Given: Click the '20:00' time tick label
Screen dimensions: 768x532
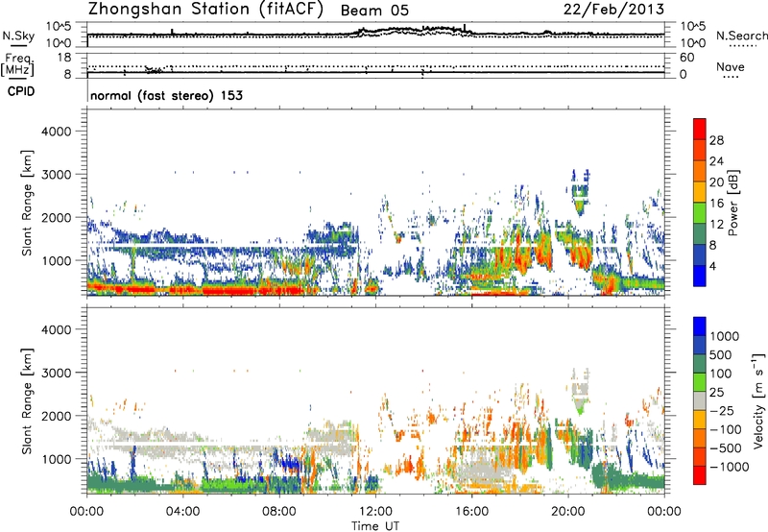Looking at the screenshot, I should point(568,512).
